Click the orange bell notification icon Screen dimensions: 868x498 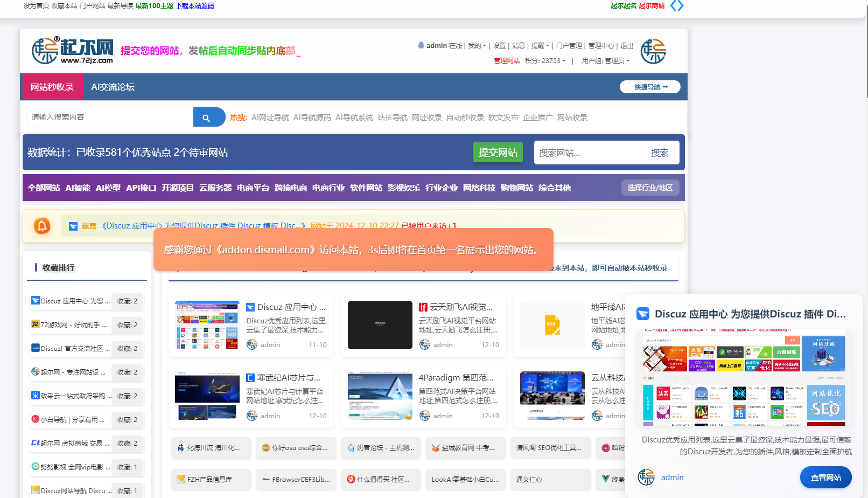[42, 226]
